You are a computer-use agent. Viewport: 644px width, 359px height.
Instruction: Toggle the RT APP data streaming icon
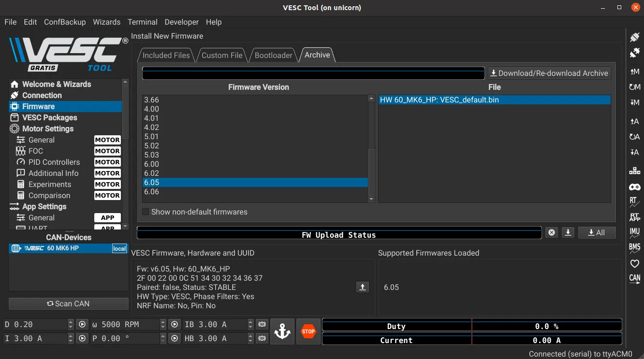[634, 217]
